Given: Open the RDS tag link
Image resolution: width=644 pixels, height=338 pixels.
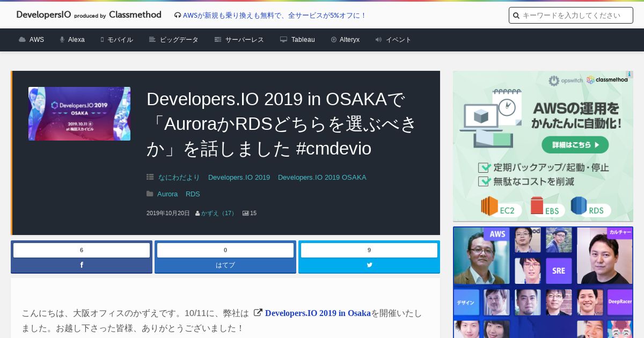Looking at the screenshot, I should click(193, 194).
